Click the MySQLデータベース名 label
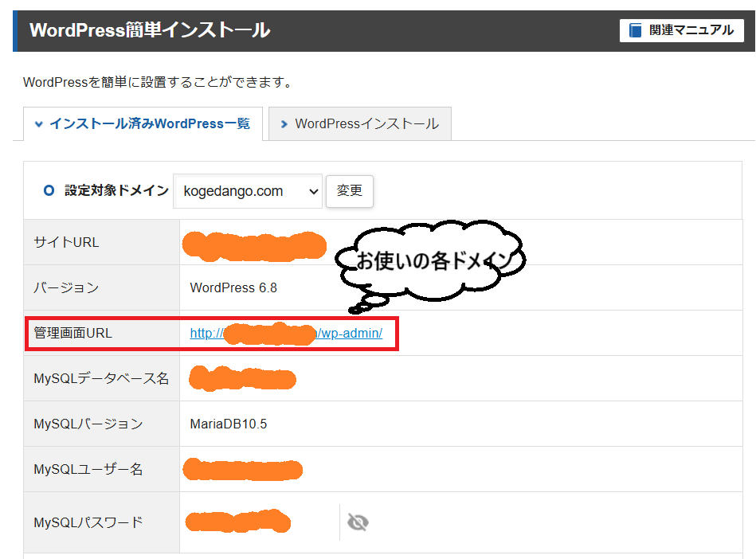 [101, 379]
